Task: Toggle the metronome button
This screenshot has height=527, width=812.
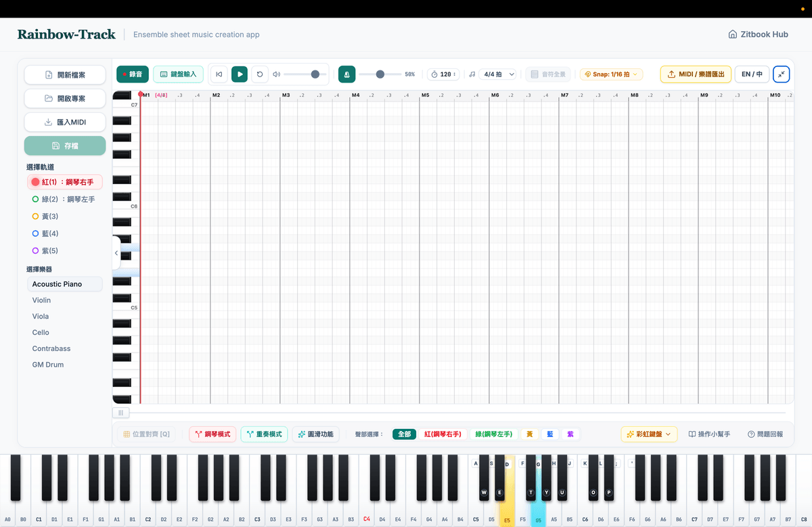Action: (346, 74)
